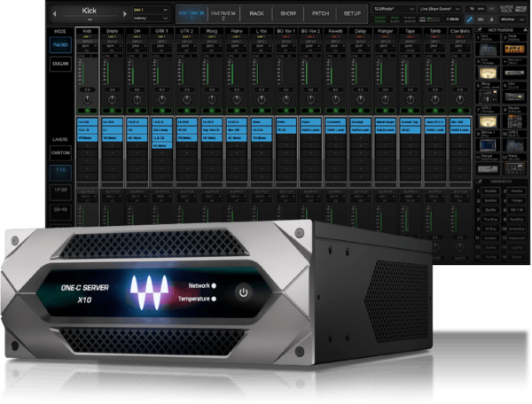Toggle the Kick rack IN button
Image resolution: width=532 pixels, height=404 pixels.
tap(87, 111)
